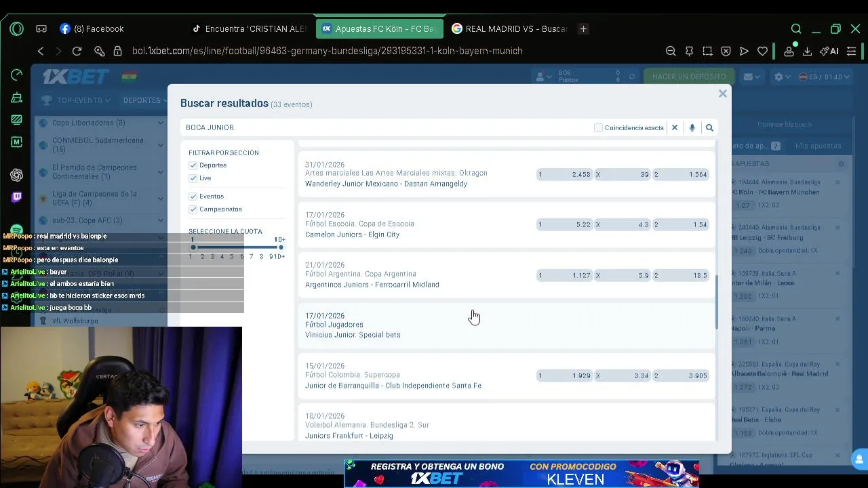This screenshot has width=868, height=488.
Task: Remove the Napoli - Parma bet
Action: click(837, 319)
